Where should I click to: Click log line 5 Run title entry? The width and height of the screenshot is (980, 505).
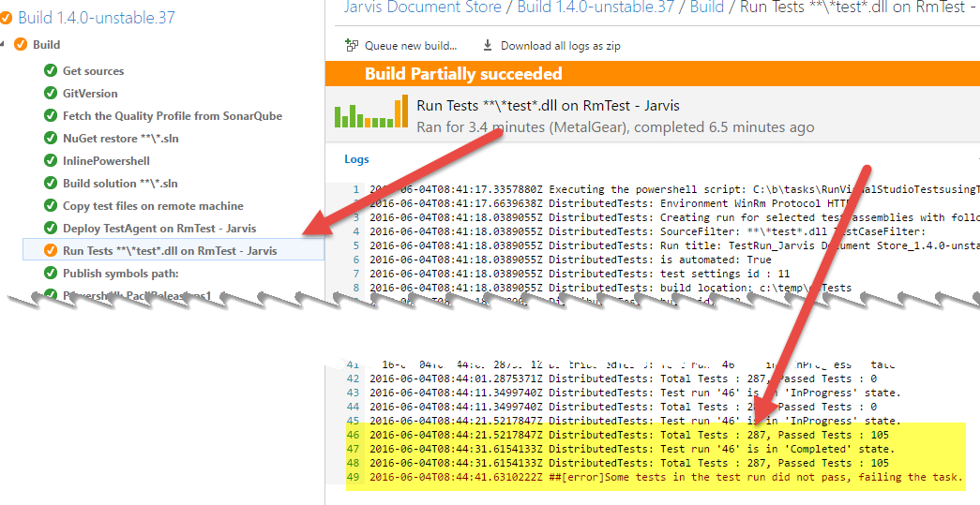(674, 245)
